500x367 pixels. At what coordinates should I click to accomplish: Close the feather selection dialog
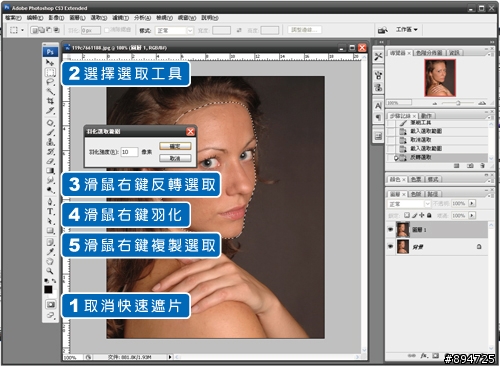point(191,132)
